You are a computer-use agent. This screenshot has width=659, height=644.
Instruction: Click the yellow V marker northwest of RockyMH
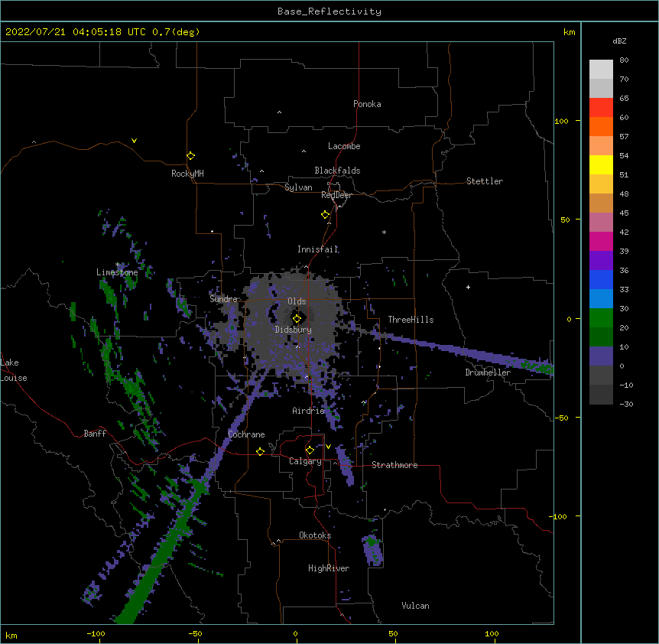(134, 141)
